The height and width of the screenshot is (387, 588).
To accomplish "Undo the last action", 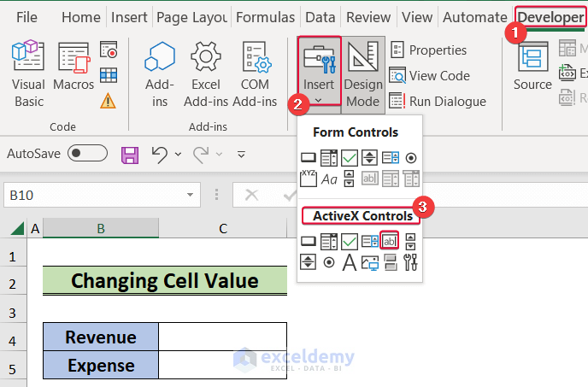I will 160,155.
